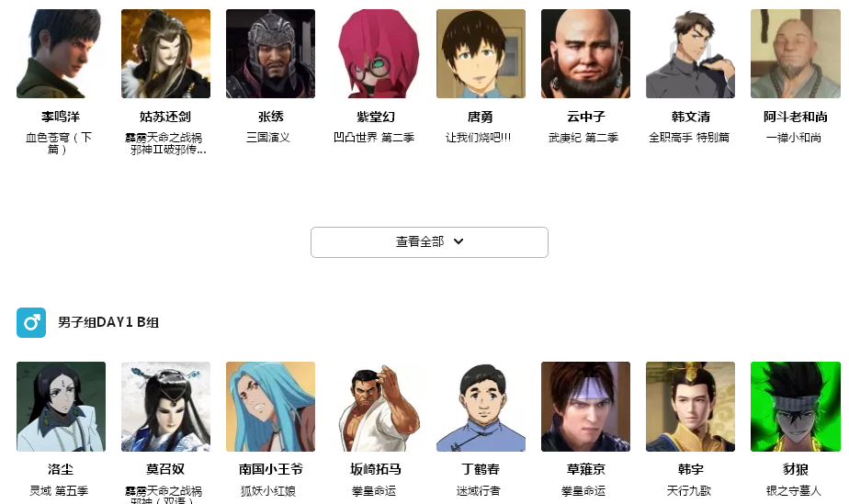The height and width of the screenshot is (504, 849).
Task: Click the male symbol icon beside 男子组DAY1 B组
Action: pyautogui.click(x=31, y=322)
